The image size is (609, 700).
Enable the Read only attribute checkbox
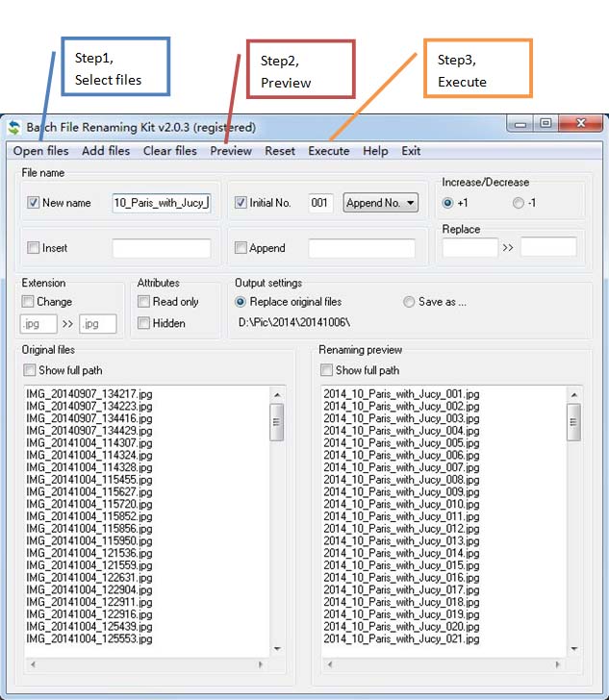pyautogui.click(x=143, y=302)
